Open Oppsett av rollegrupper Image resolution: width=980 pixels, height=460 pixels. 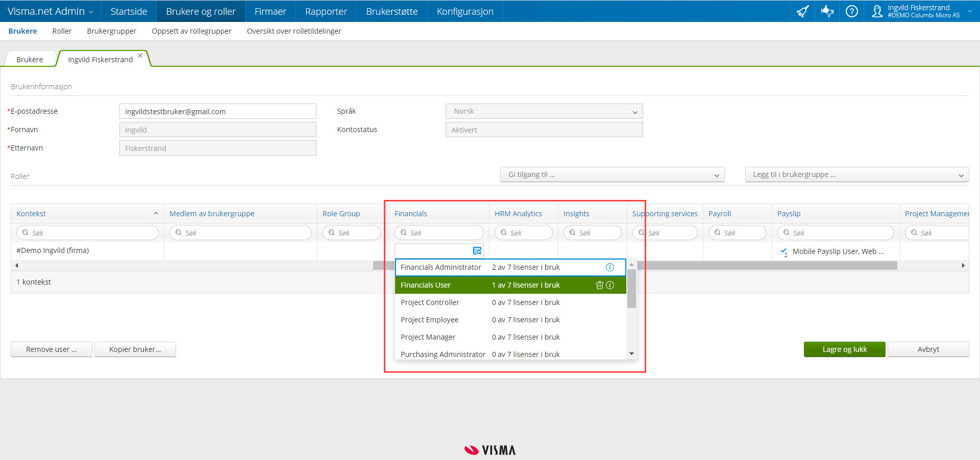[x=191, y=31]
